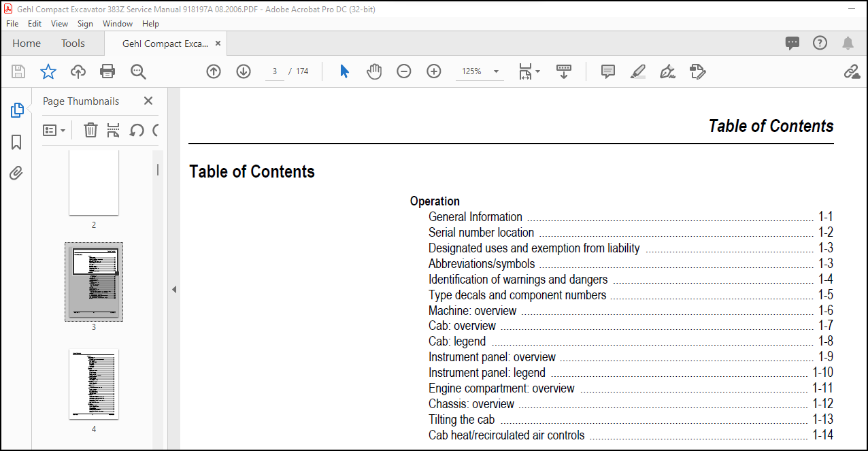Select the page 3 thumbnail
The image size is (868, 451).
[x=94, y=281]
